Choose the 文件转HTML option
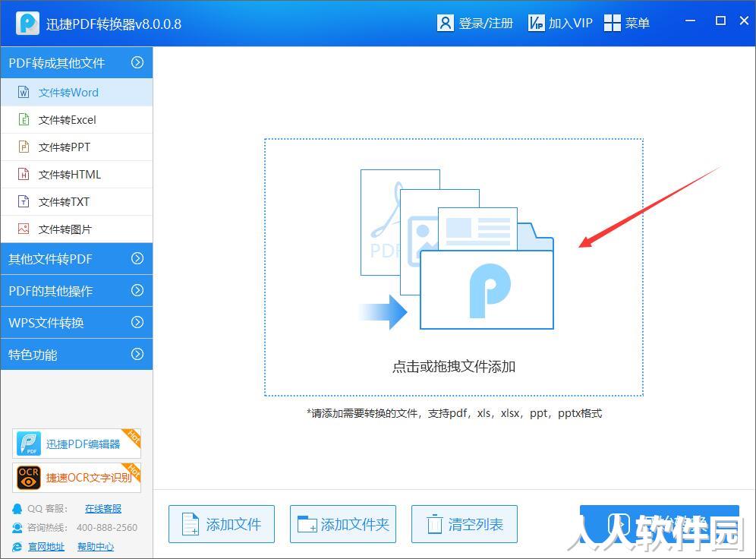The height and width of the screenshot is (559, 756). [x=77, y=174]
